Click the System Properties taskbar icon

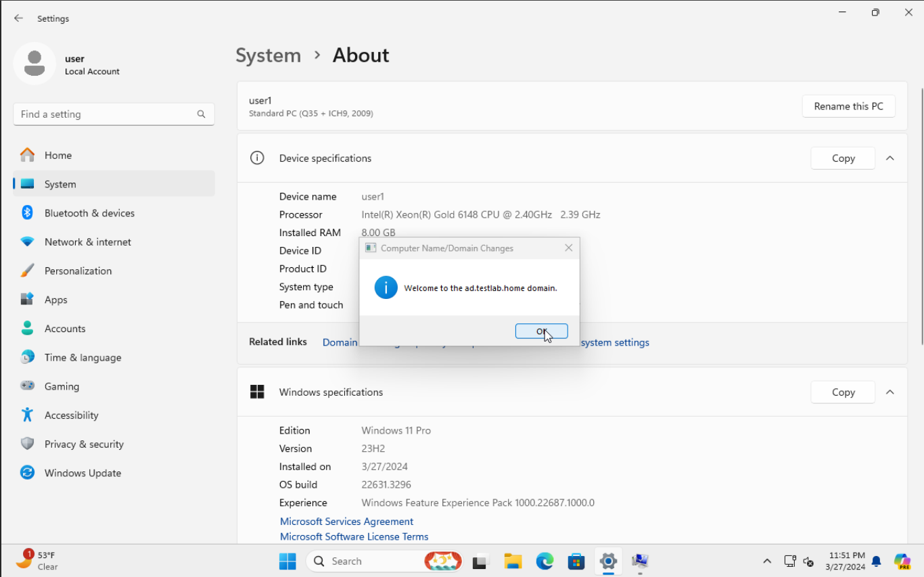pyautogui.click(x=640, y=561)
